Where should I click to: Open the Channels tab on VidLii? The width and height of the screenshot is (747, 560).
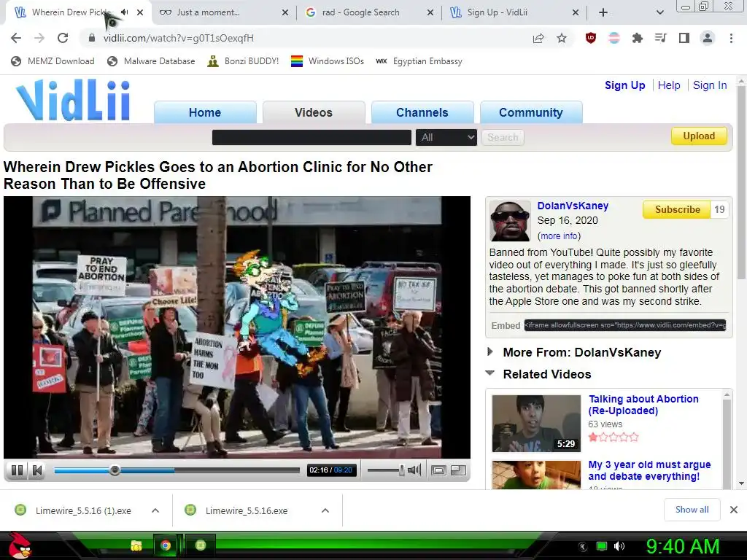(x=422, y=112)
